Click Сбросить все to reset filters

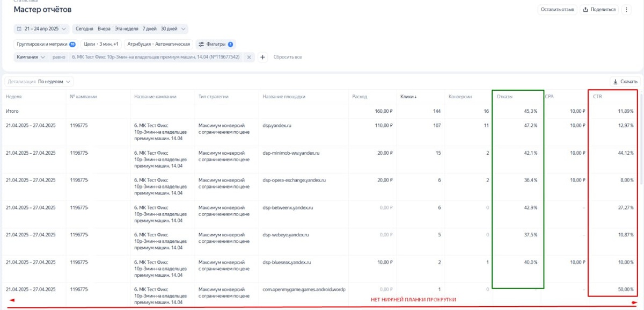point(288,57)
